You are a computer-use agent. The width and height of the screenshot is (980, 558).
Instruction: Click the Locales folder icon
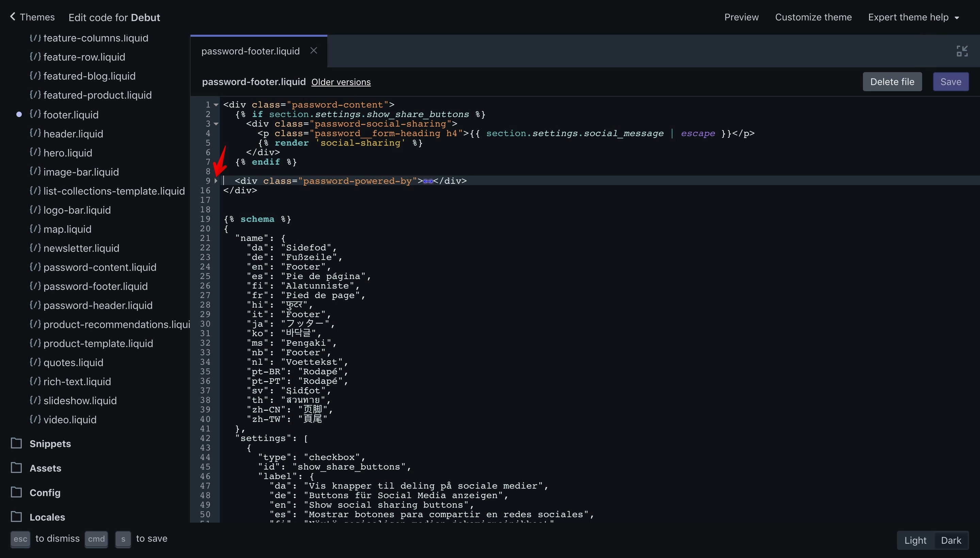point(16,516)
